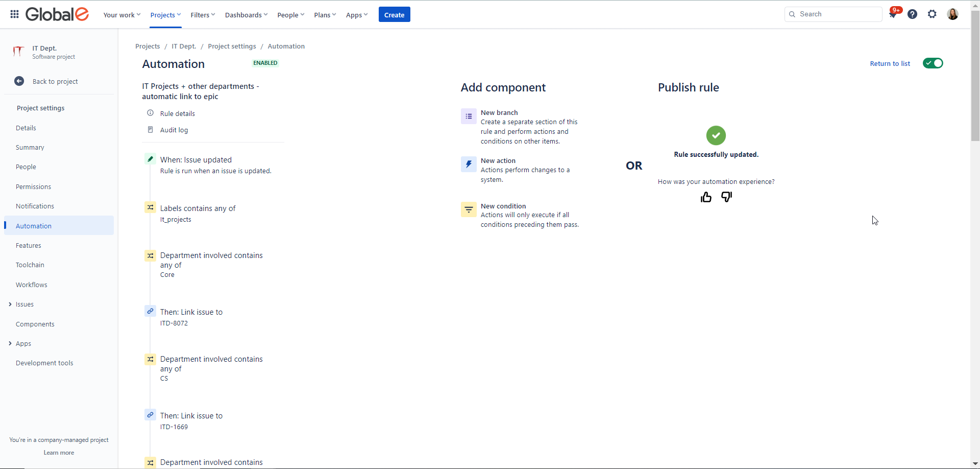Screen dimensions: 980x469
Task: Click the New action lightning icon
Action: (x=469, y=165)
